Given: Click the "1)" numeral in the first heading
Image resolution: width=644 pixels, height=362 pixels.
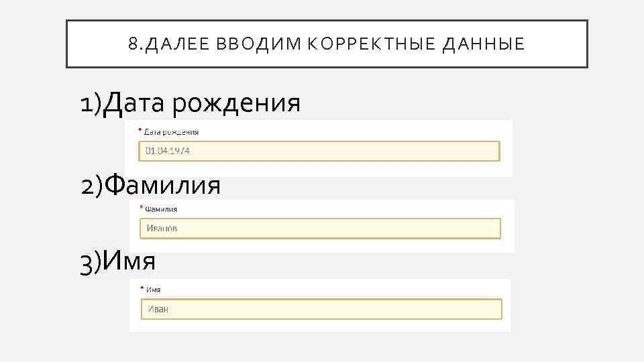Looking at the screenshot, I should (91, 104).
